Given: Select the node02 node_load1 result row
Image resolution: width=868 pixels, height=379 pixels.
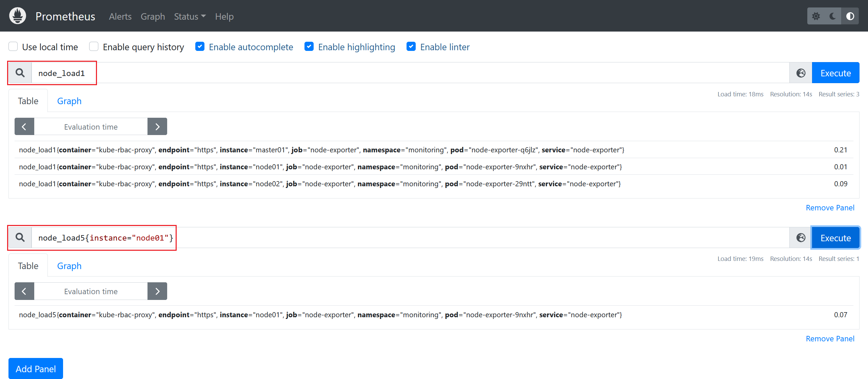Looking at the screenshot, I should point(434,184).
